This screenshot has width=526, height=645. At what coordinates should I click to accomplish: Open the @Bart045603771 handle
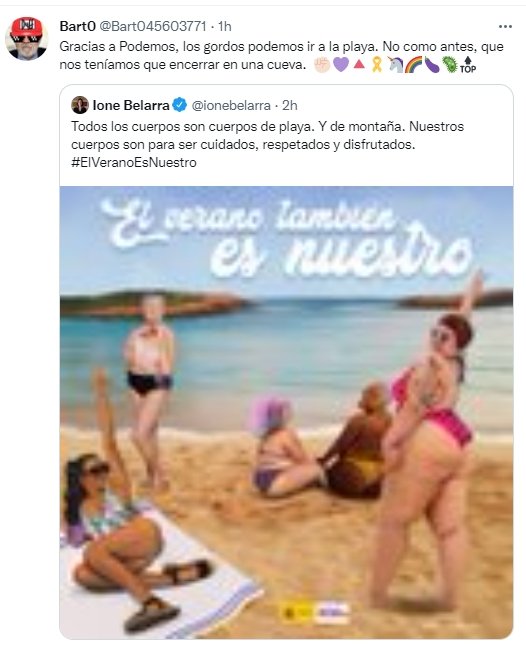[153, 26]
